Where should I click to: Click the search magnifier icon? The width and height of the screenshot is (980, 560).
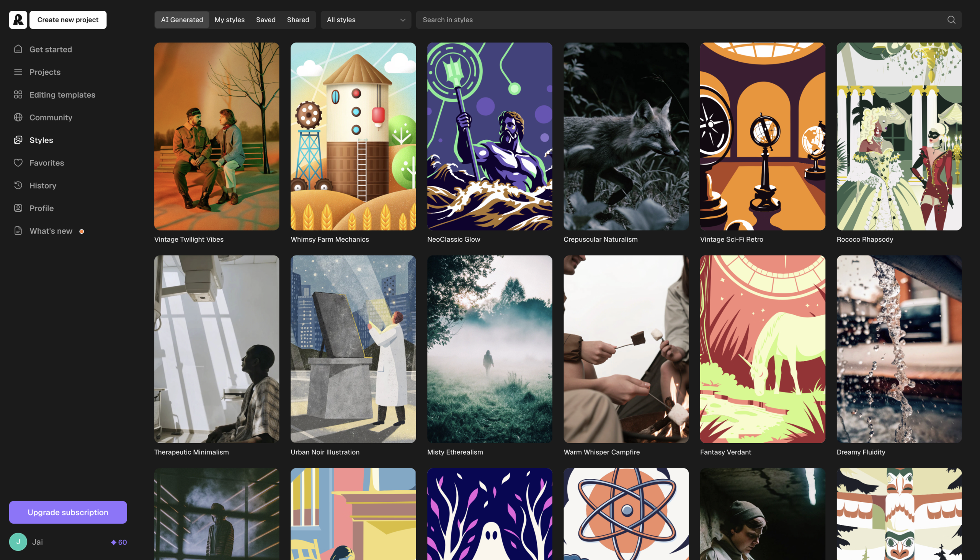point(951,20)
